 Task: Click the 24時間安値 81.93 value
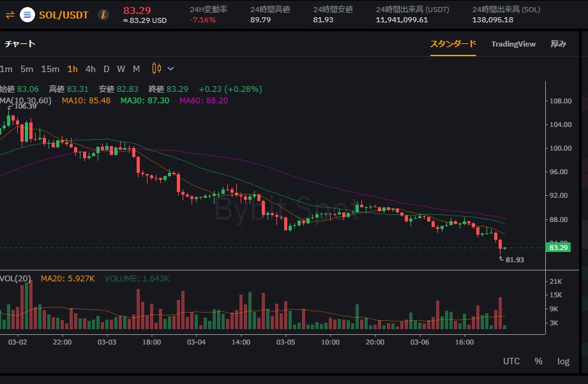click(x=323, y=20)
